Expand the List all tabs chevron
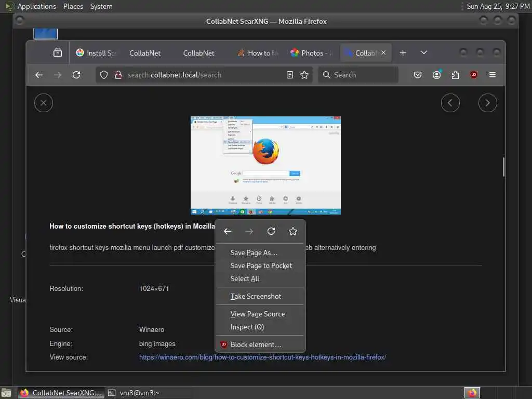Image resolution: width=532 pixels, height=399 pixels. pos(424,52)
